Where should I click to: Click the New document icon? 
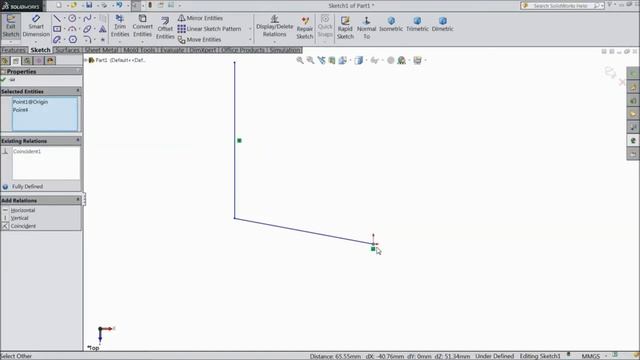[59, 5]
